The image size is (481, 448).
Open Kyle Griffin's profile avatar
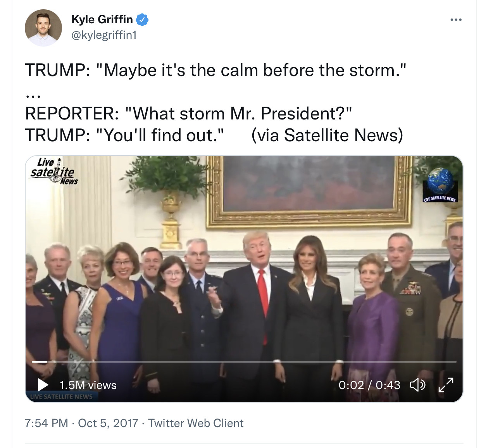tap(43, 28)
